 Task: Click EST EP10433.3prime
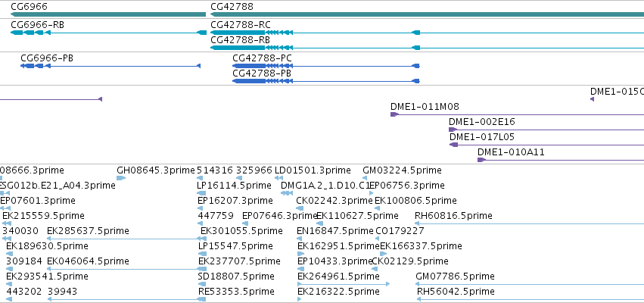[x=334, y=262]
